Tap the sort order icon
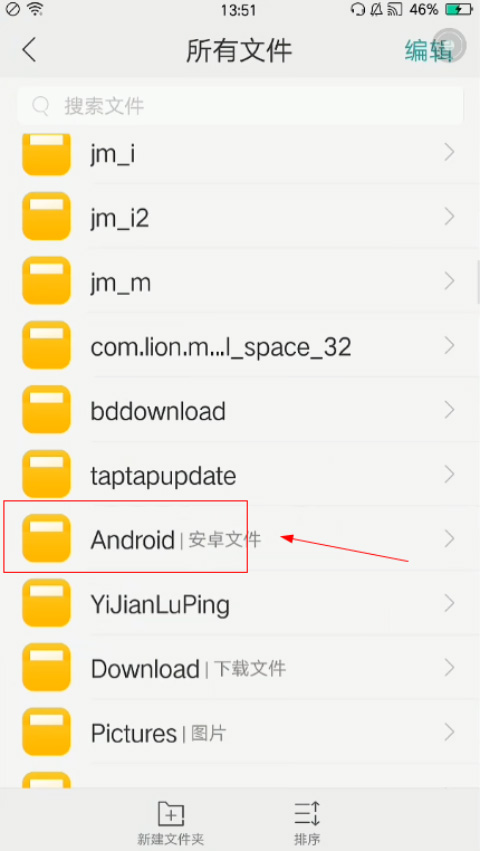This screenshot has width=480, height=851. click(x=307, y=814)
